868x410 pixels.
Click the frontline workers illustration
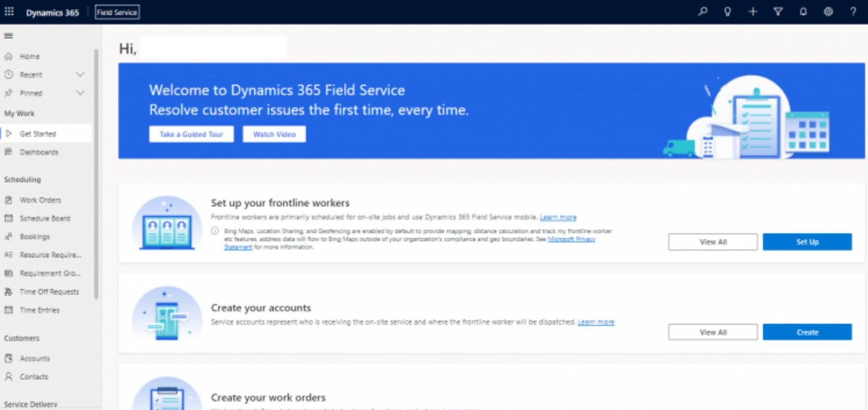pyautogui.click(x=167, y=223)
